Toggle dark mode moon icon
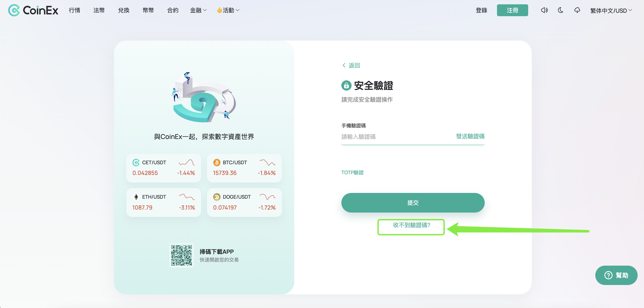 click(560, 10)
